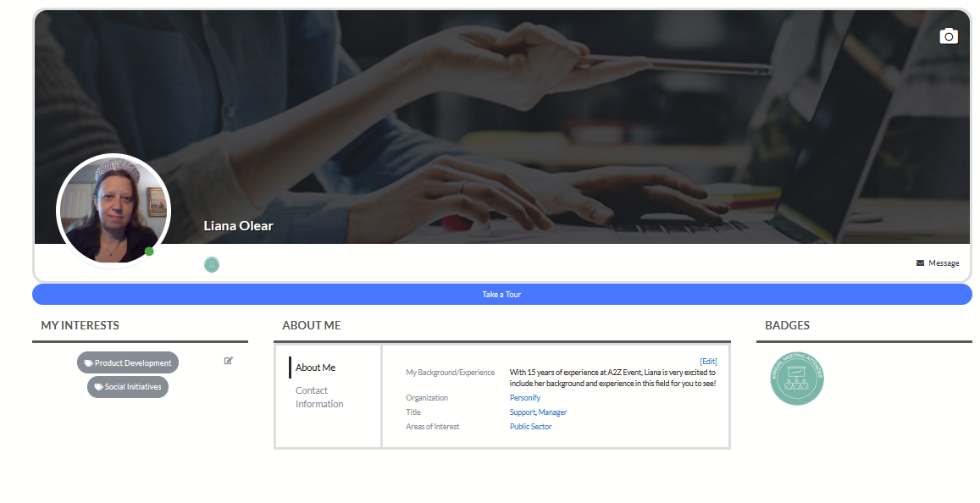The width and height of the screenshot is (980, 503).
Task: Click the camera icon to change cover photo
Action: 948,36
